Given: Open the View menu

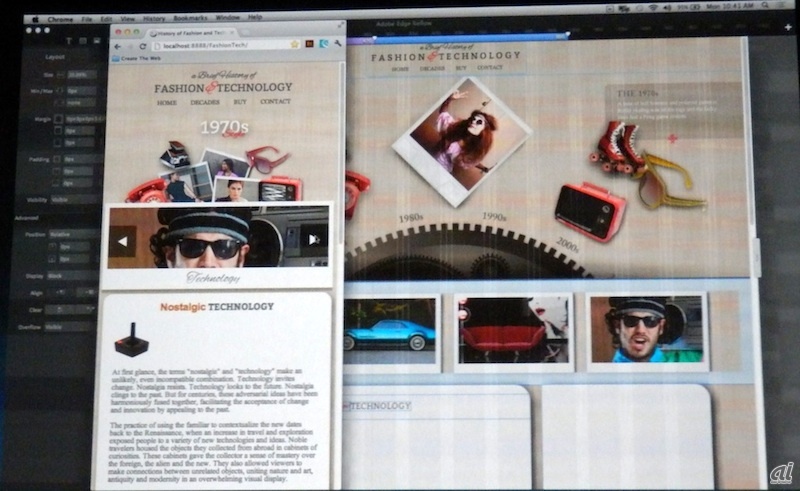Looking at the screenshot, I should point(128,19).
